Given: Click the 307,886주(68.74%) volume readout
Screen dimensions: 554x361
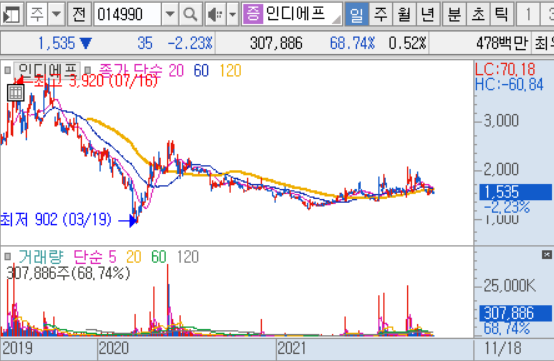Looking at the screenshot, I should (x=69, y=273).
